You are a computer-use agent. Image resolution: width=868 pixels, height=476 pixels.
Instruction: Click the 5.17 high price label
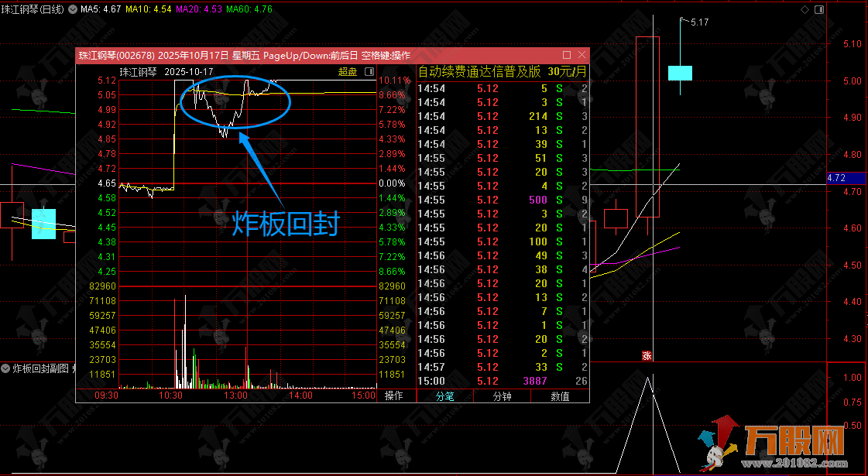click(700, 22)
